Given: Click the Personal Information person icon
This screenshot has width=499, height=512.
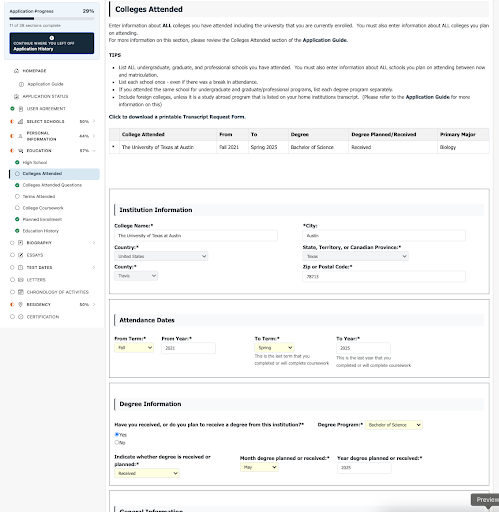Looking at the screenshot, I should tap(21, 136).
